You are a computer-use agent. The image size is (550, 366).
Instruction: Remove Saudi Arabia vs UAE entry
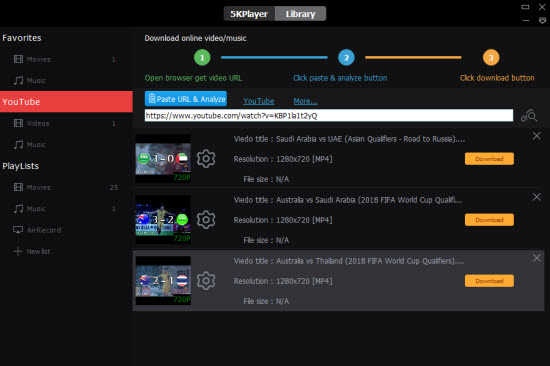[x=536, y=136]
